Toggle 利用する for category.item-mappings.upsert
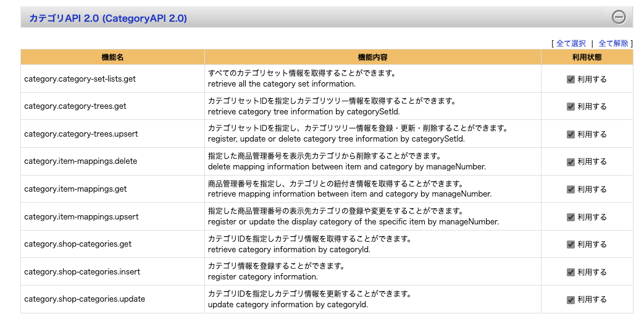The width and height of the screenshot is (644, 319). (571, 216)
